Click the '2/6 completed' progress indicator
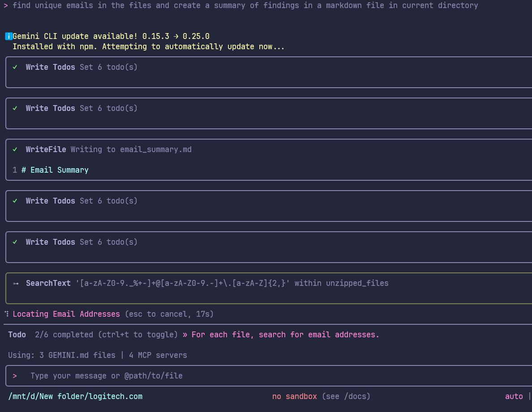The image size is (532, 412). click(63, 335)
